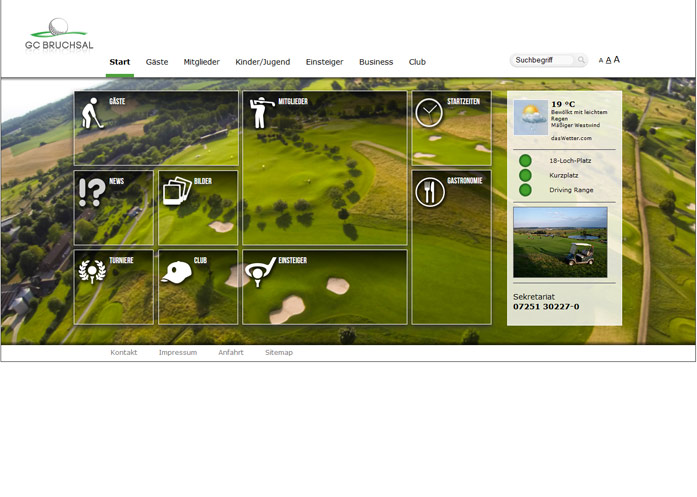Open the Mitglieder tile swinging golfer icon

click(x=261, y=113)
